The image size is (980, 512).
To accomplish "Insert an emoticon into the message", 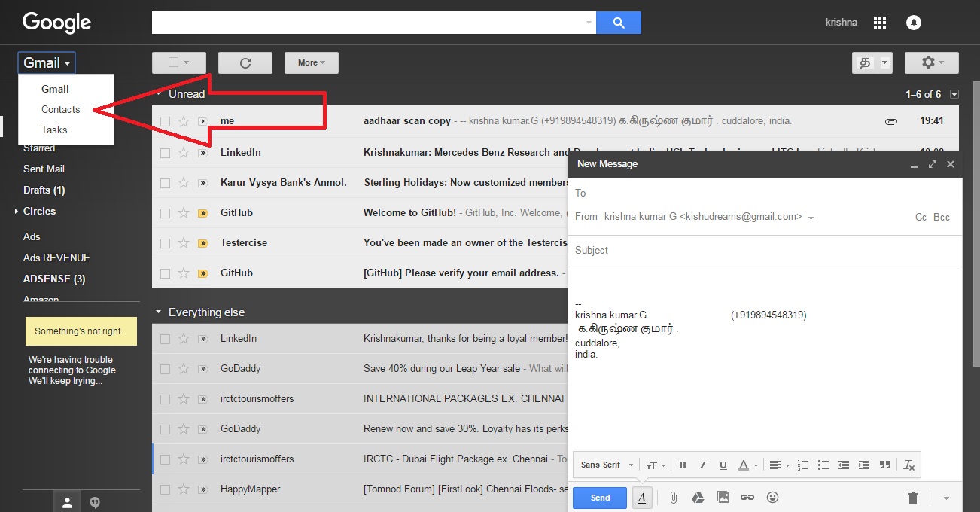I will click(772, 497).
